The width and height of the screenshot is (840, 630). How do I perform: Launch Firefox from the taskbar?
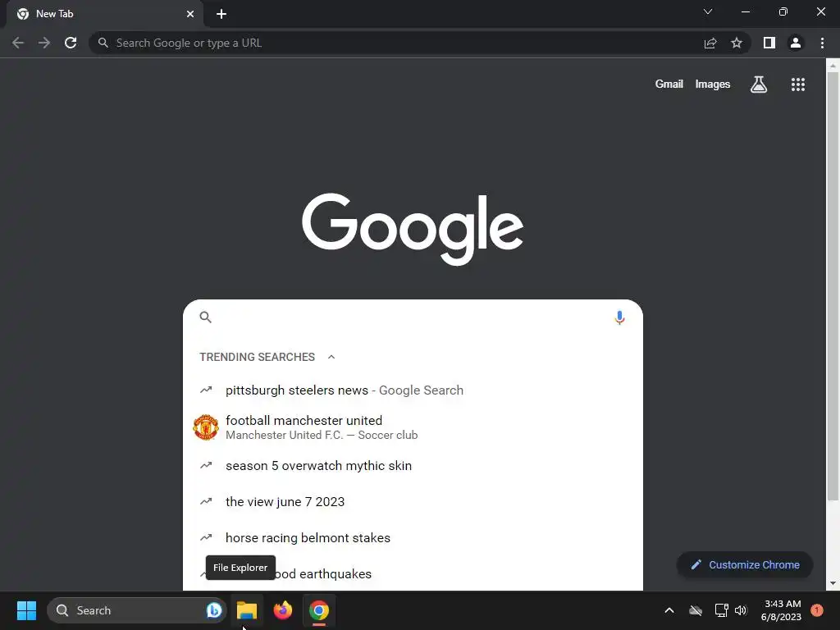click(283, 610)
